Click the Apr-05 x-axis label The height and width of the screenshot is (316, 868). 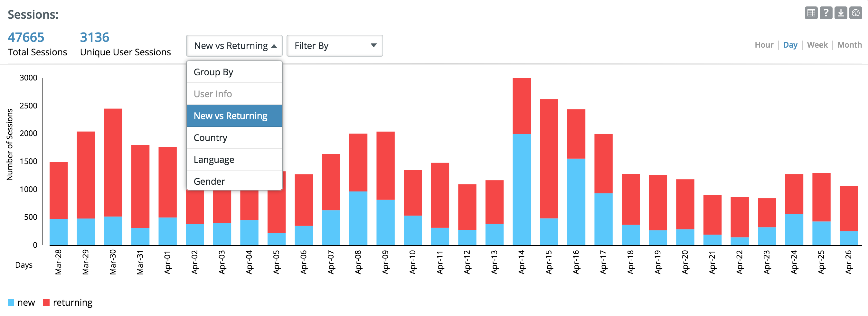pos(276,262)
